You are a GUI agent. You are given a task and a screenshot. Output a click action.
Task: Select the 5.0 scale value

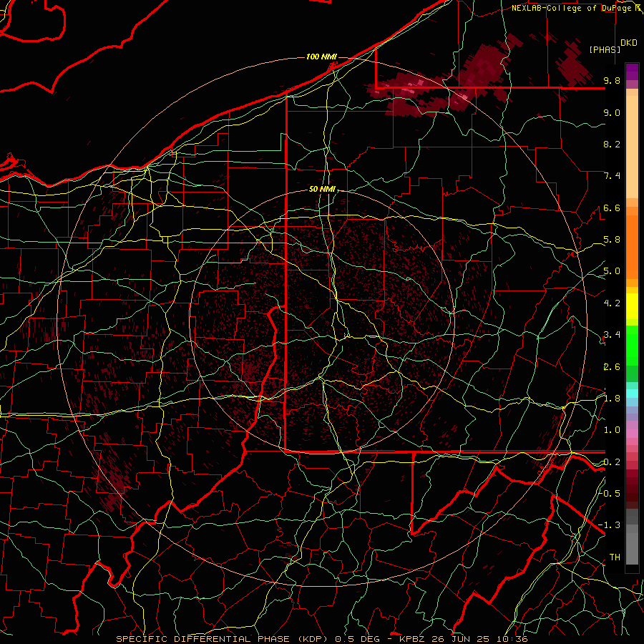tap(612, 271)
